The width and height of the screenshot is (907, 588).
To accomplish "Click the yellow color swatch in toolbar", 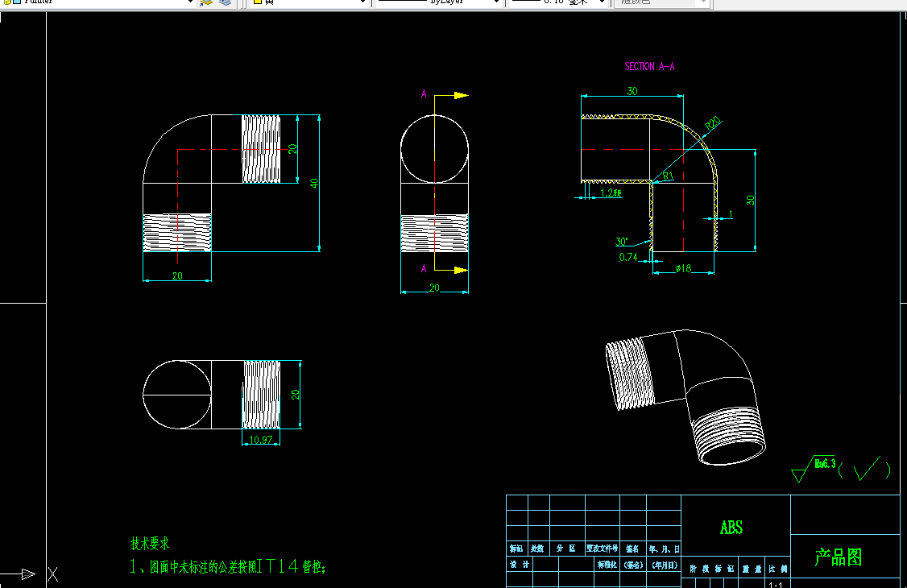I will [x=258, y=2].
